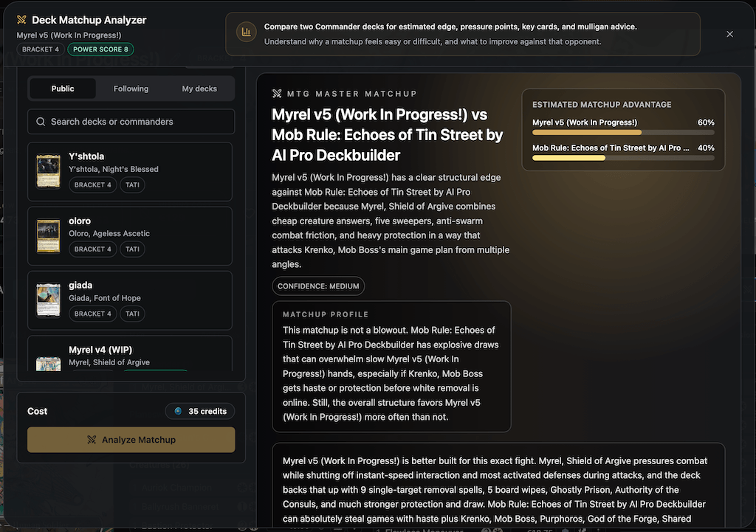The width and height of the screenshot is (756, 532).
Task: Choose the Myrel v4 (WIP) deck entry
Action: click(x=130, y=353)
